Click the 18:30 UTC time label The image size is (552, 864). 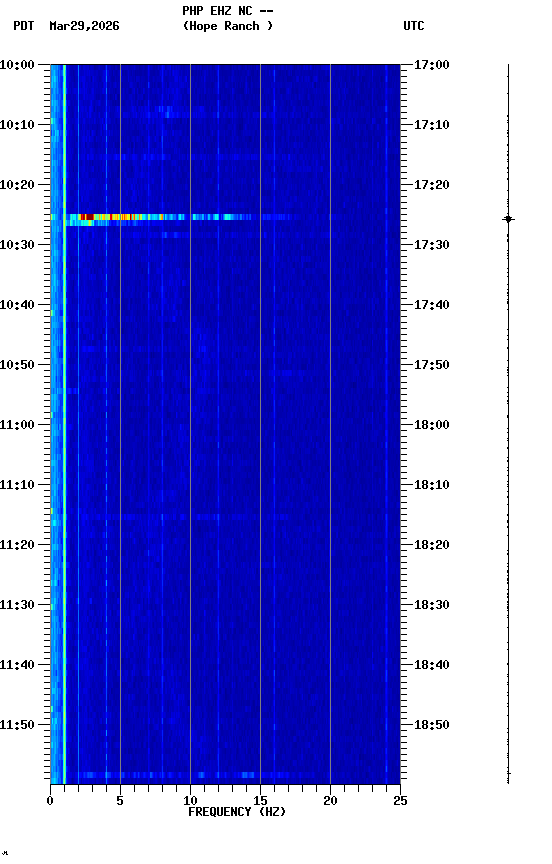(432, 606)
